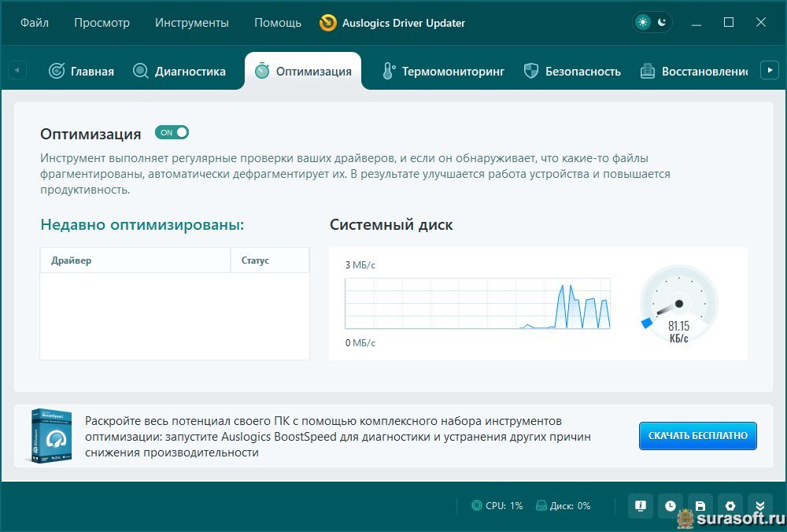Open the Инструменты menu
787x532 pixels.
[x=192, y=23]
